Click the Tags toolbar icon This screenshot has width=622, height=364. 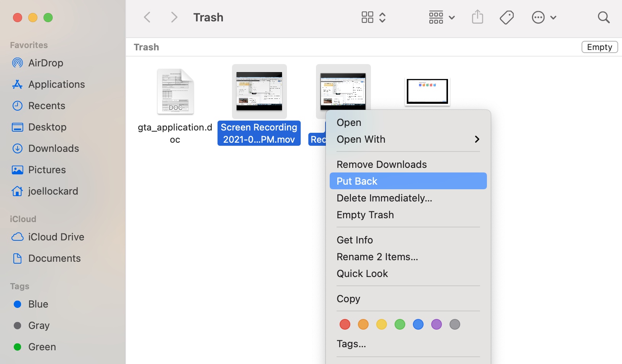pyautogui.click(x=507, y=17)
